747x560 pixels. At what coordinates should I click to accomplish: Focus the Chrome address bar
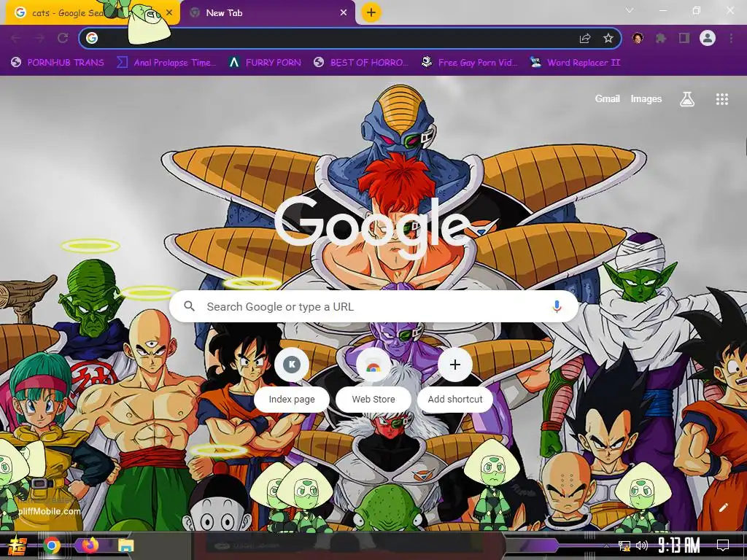350,38
